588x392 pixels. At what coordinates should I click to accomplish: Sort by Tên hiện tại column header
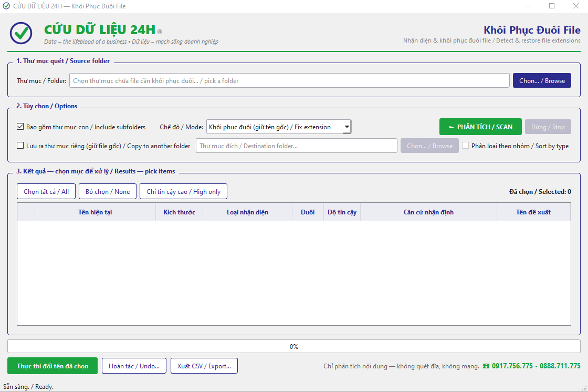pyautogui.click(x=95, y=212)
